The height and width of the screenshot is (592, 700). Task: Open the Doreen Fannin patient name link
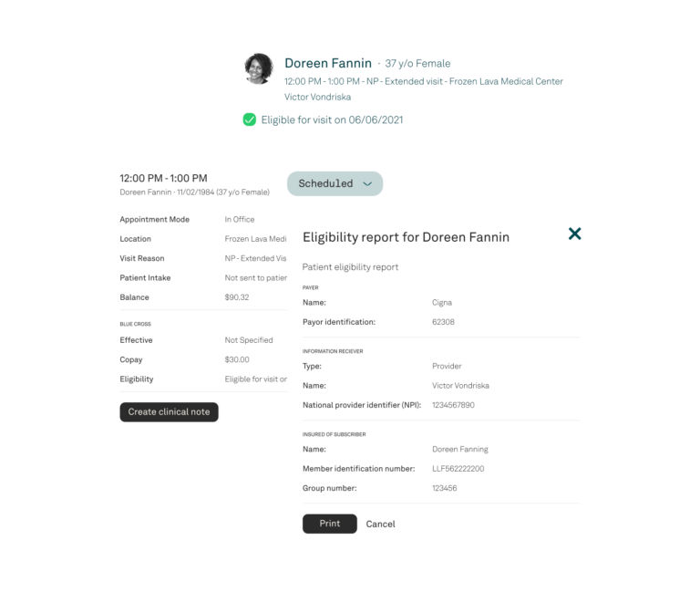[328, 64]
